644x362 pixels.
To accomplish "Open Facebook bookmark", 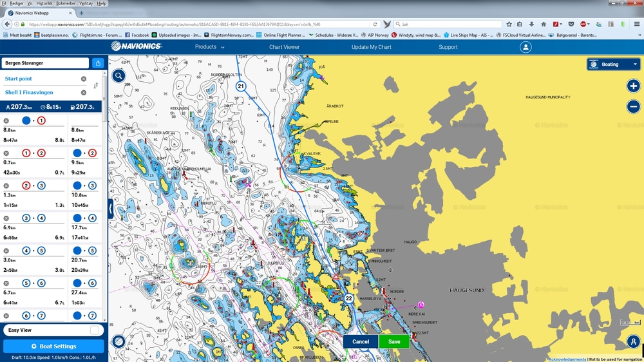I will point(137,35).
